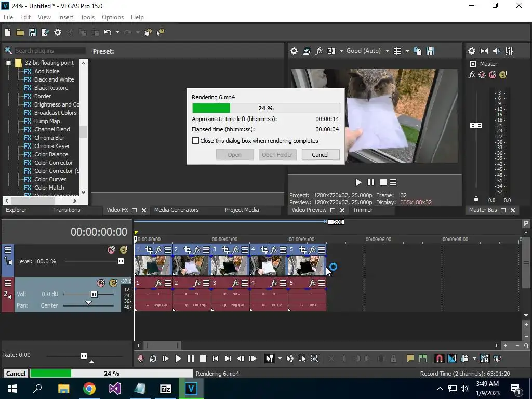Mute audio track 2
The image size is (532, 399).
click(x=101, y=283)
